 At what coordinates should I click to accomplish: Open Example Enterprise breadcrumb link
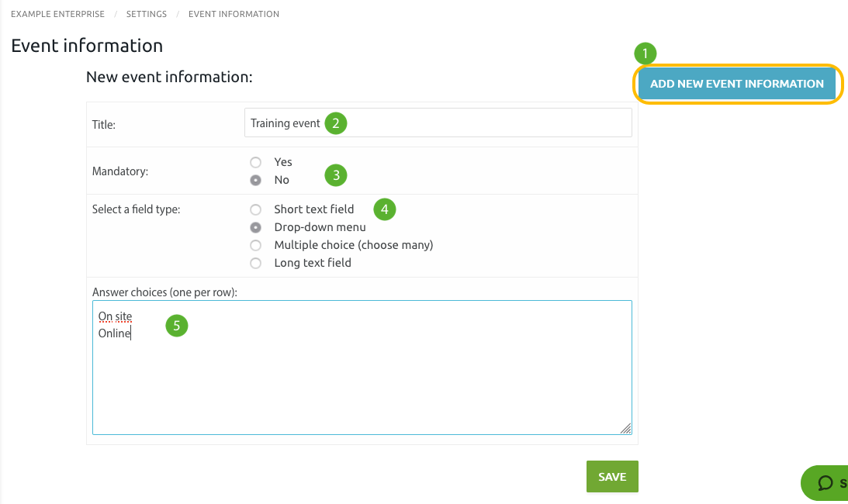[x=58, y=14]
